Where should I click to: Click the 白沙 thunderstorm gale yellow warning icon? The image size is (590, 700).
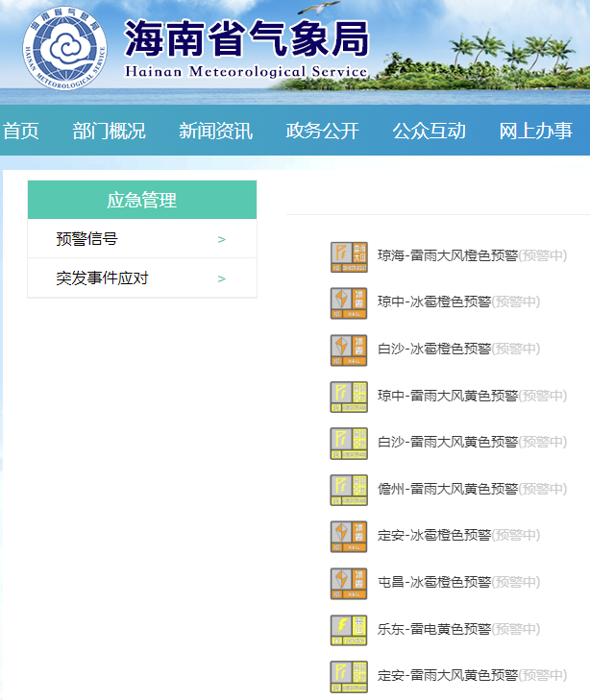349,444
